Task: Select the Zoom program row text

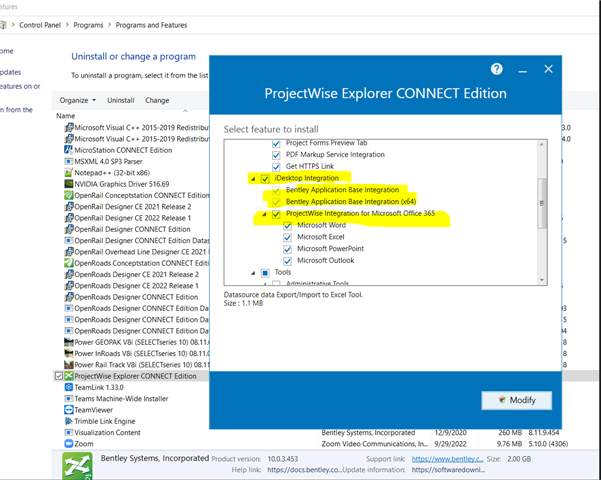Action: 84,444
